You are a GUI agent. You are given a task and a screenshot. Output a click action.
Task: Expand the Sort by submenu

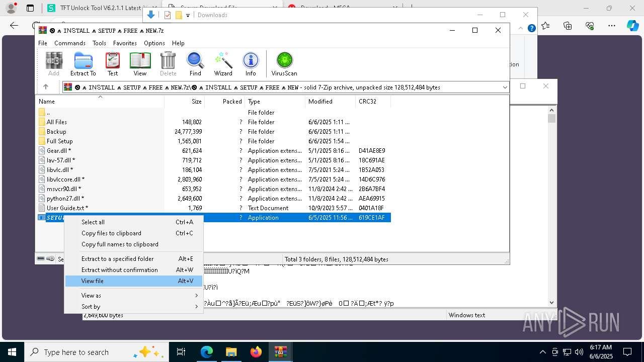pos(133,307)
